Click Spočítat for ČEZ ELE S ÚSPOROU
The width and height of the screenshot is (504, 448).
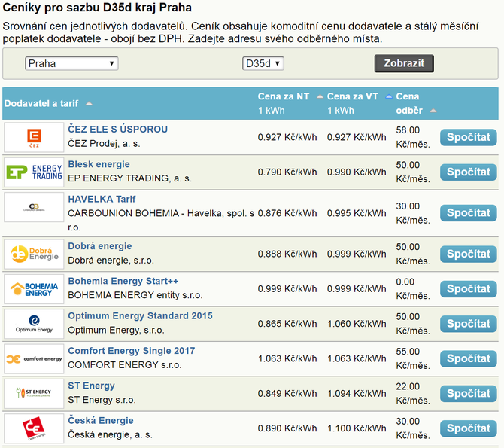point(469,138)
